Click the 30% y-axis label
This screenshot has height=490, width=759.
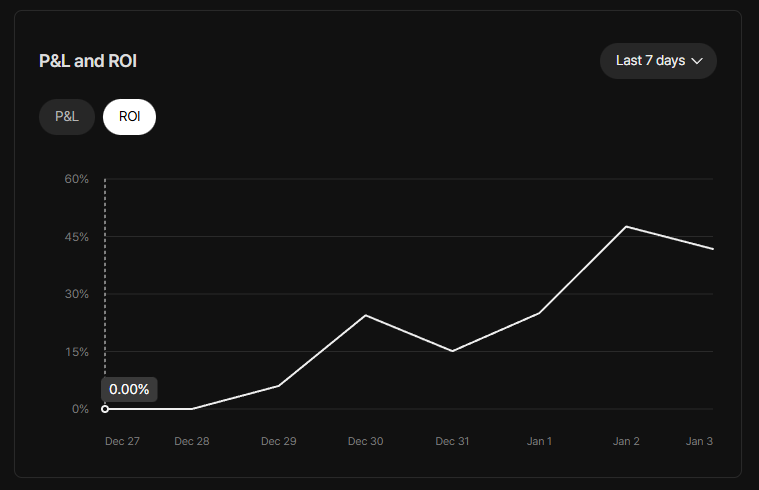[x=76, y=294]
